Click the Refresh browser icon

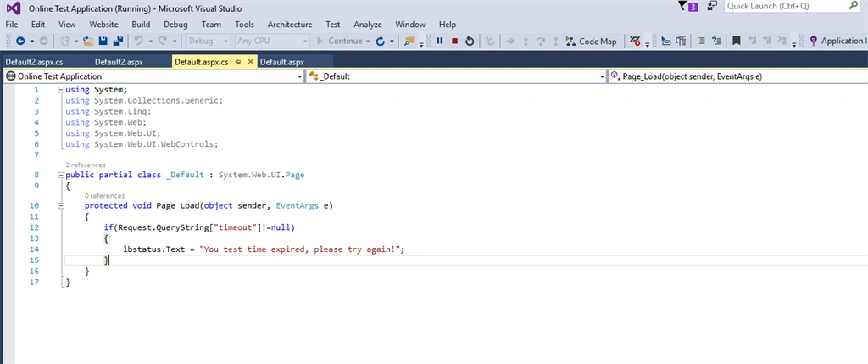tap(380, 41)
